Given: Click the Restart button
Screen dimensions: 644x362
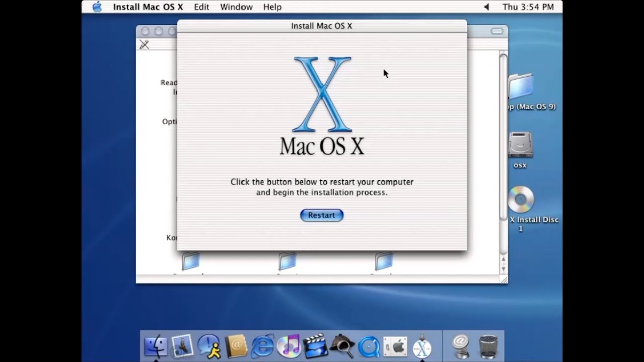Looking at the screenshot, I should click(321, 215).
